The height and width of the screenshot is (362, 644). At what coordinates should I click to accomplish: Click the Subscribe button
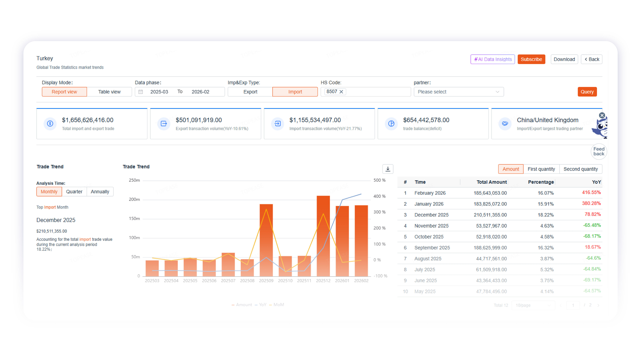pos(531,59)
